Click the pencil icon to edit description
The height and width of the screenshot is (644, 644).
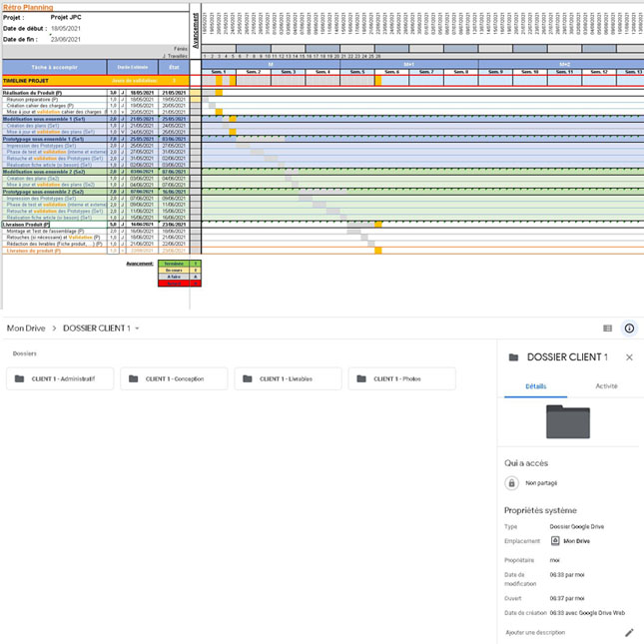pos(629,632)
